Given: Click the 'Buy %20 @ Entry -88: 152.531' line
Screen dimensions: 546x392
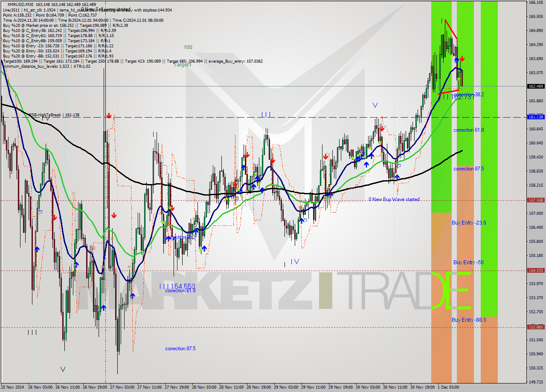Looking at the screenshot, I should click(x=58, y=56).
